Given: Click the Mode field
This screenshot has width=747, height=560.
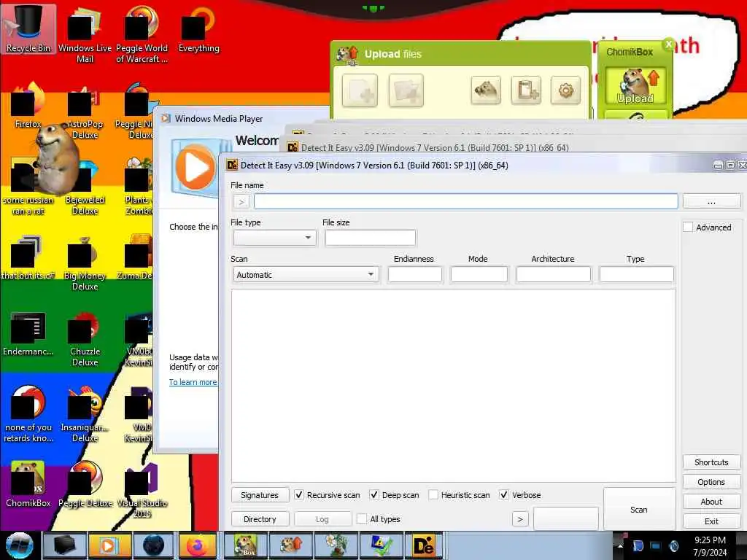Looking at the screenshot, I should point(479,275).
